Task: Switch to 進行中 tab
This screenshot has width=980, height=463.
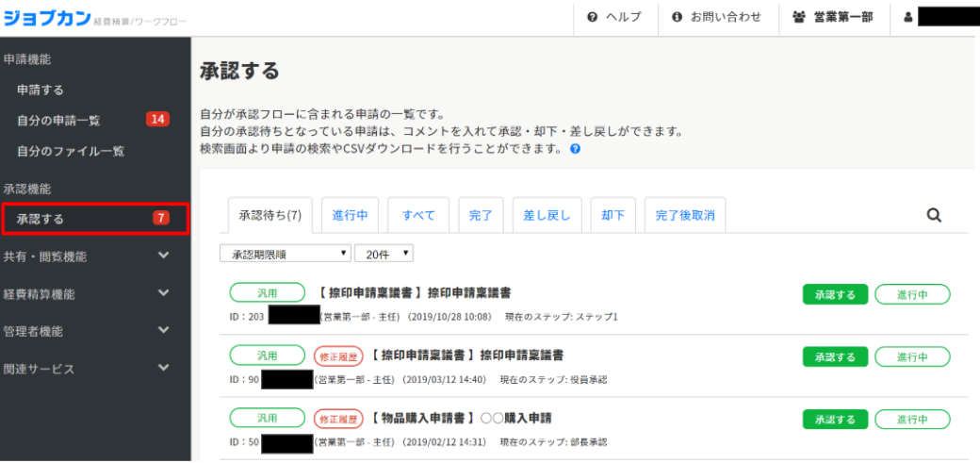Action: [350, 215]
